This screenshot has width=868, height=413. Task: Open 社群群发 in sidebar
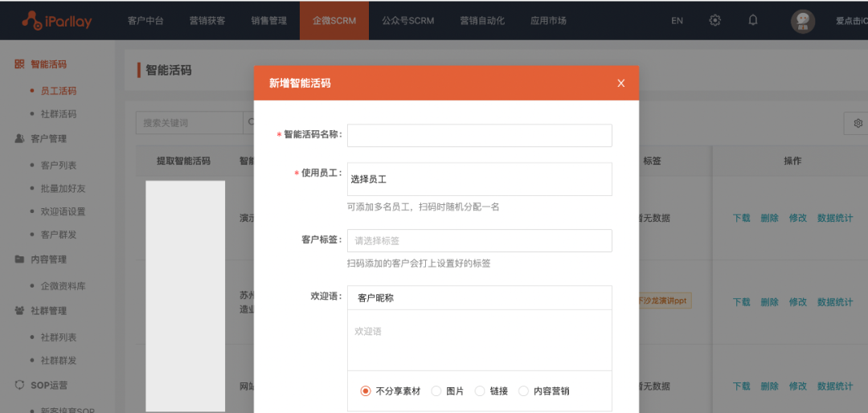coord(58,361)
